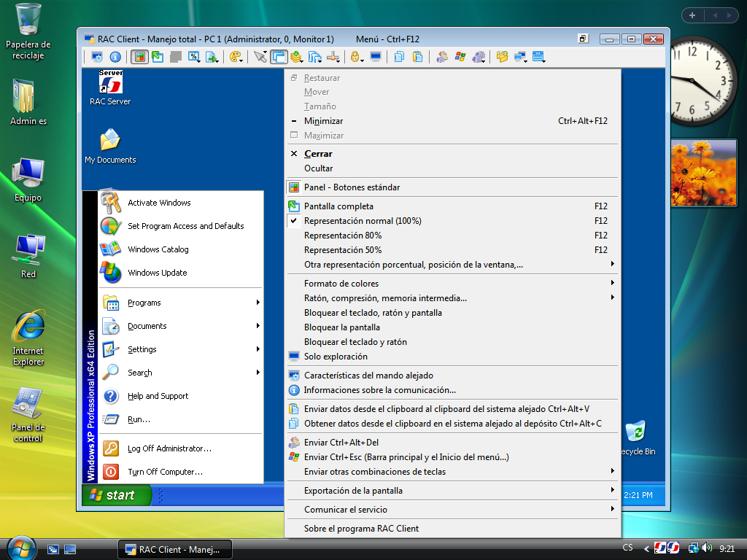The width and height of the screenshot is (747, 560).
Task: Click the copy clipboard toolbar icon
Action: (x=399, y=57)
